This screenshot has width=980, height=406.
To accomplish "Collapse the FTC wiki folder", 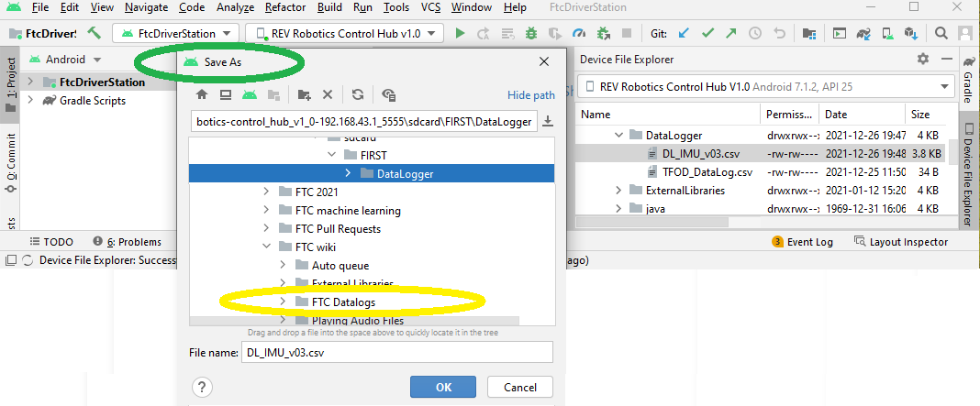I will point(266,247).
